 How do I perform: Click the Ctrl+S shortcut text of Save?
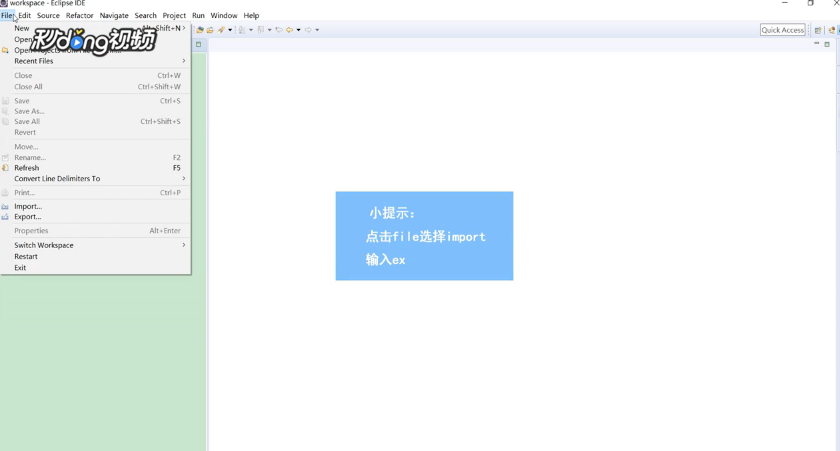coord(170,101)
